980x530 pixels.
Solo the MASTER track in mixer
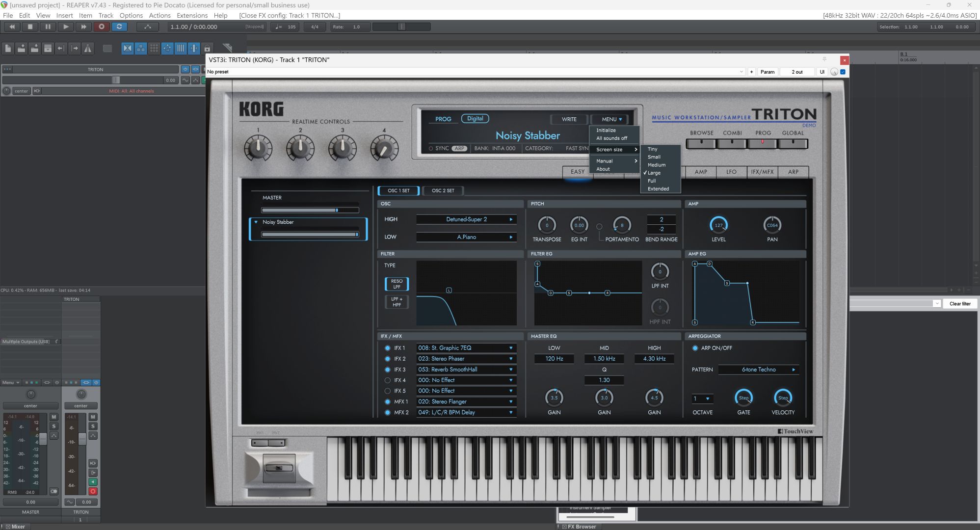[x=54, y=426]
